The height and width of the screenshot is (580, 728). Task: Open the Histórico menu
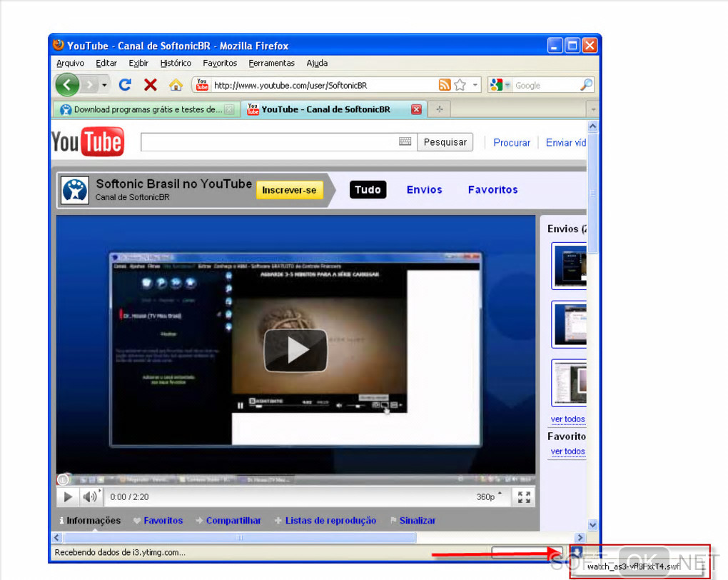point(176,63)
